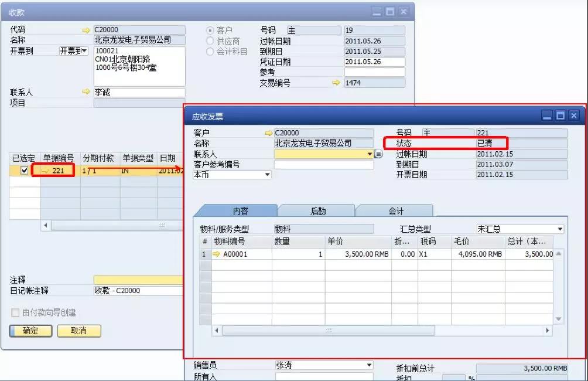The width and height of the screenshot is (588, 381).
Task: Open contact link arrow beside 李诚
Action: 87,92
